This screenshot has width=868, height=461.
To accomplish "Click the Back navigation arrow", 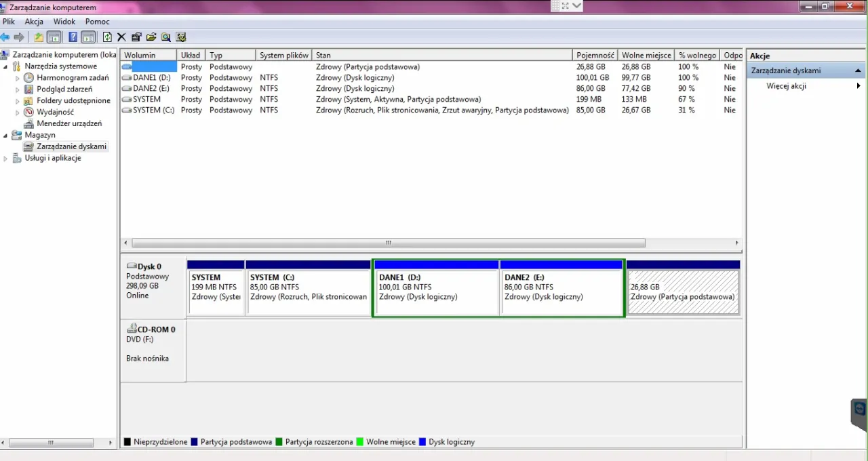I will coord(6,37).
